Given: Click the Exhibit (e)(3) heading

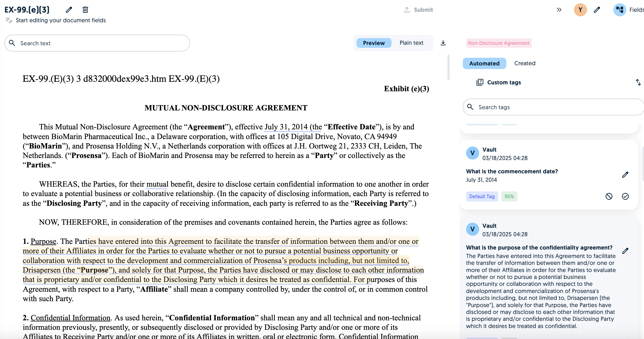Looking at the screenshot, I should tap(407, 89).
